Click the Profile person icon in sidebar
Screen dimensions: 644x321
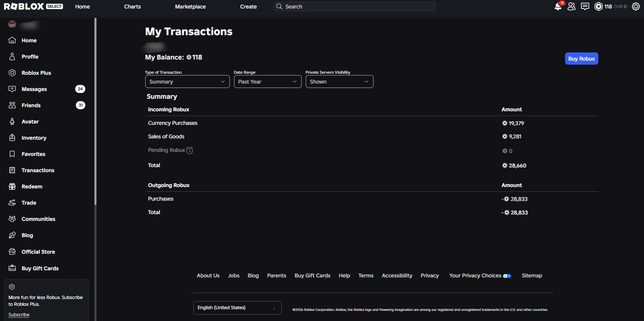click(12, 56)
